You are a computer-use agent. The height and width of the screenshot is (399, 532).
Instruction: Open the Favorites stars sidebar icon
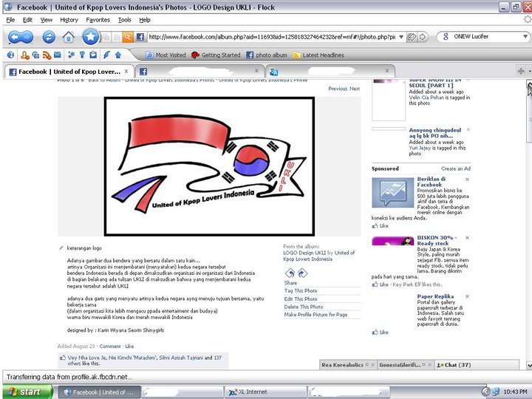(71, 55)
